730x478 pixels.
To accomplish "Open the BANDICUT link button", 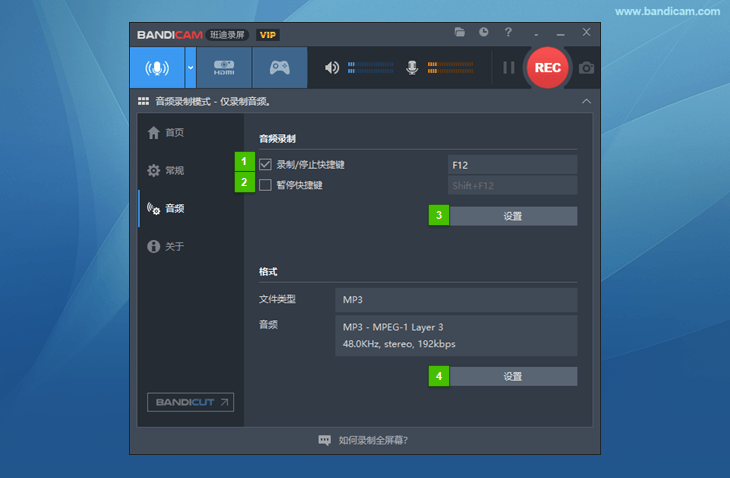I will 190,402.
